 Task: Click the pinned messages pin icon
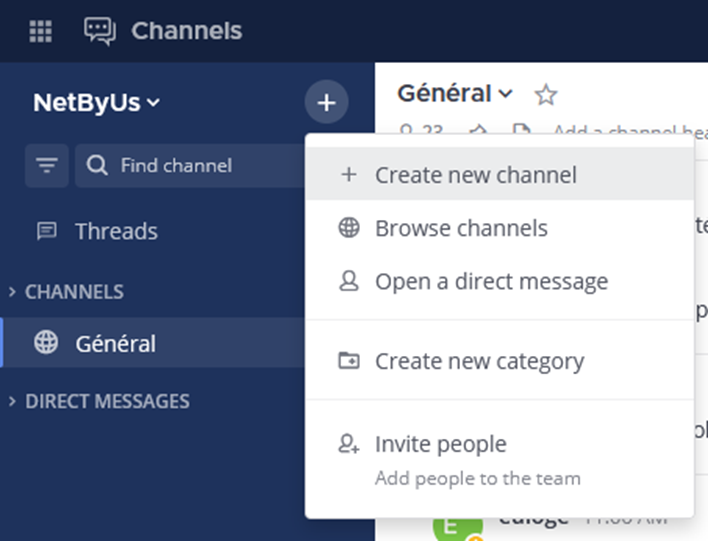478,131
